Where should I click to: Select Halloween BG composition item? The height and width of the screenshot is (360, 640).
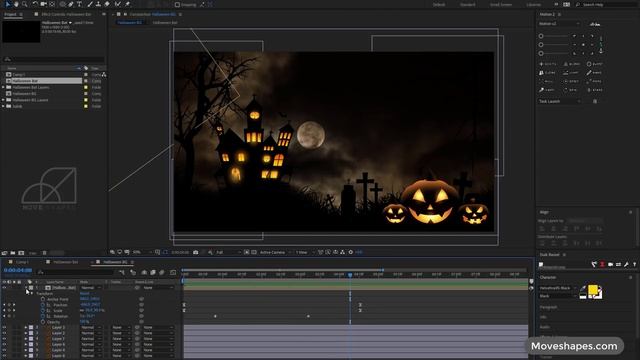coord(24,93)
